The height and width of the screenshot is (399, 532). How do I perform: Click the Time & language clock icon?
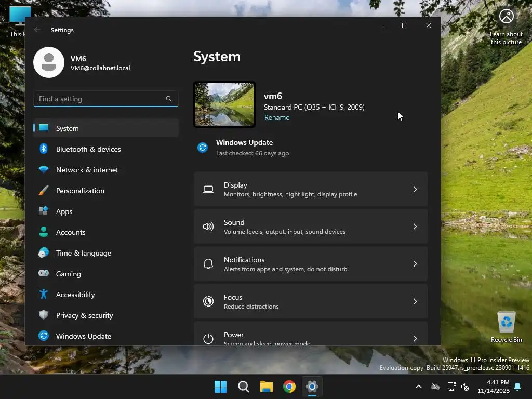44,253
